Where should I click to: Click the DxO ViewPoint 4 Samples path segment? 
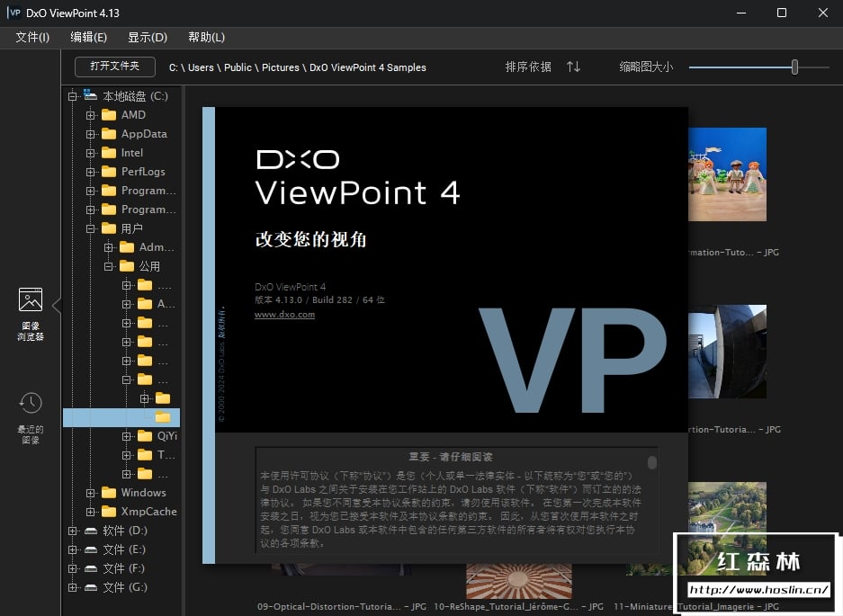368,67
